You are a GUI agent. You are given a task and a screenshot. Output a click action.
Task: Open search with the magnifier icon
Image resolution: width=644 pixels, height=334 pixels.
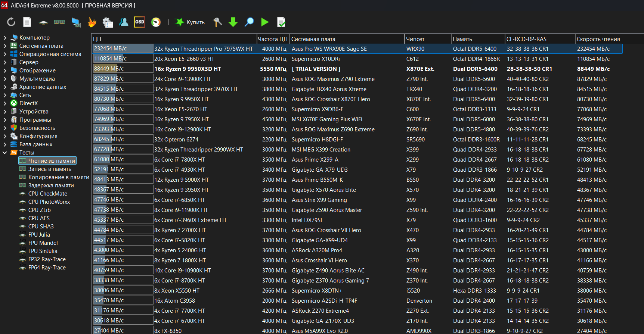click(249, 22)
